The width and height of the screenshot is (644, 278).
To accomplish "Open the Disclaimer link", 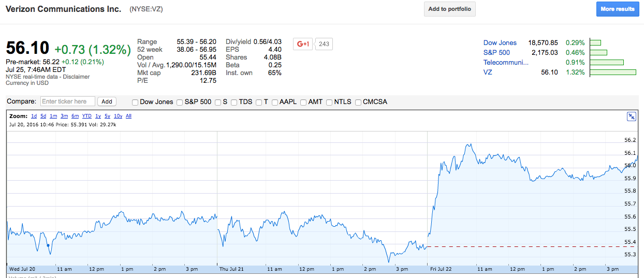I will [x=76, y=77].
